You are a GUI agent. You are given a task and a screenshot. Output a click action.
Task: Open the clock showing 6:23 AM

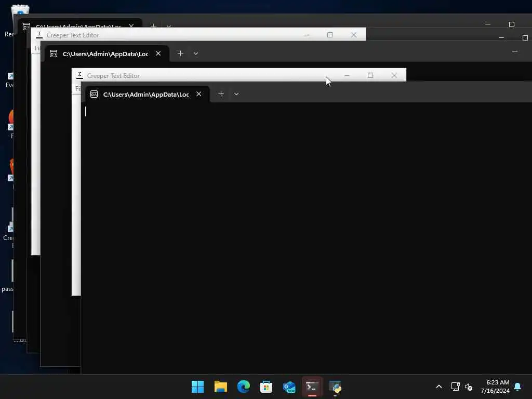495,387
